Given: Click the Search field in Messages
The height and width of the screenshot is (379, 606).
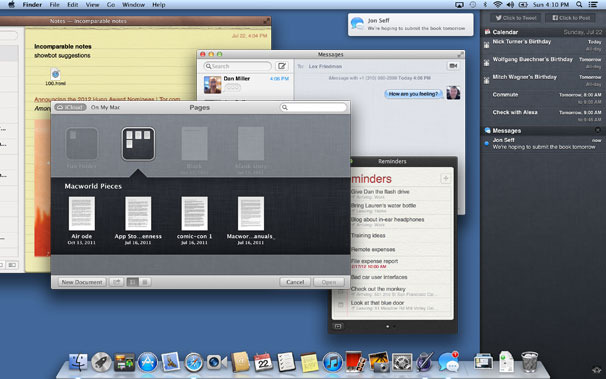Looking at the screenshot, I should [237, 66].
